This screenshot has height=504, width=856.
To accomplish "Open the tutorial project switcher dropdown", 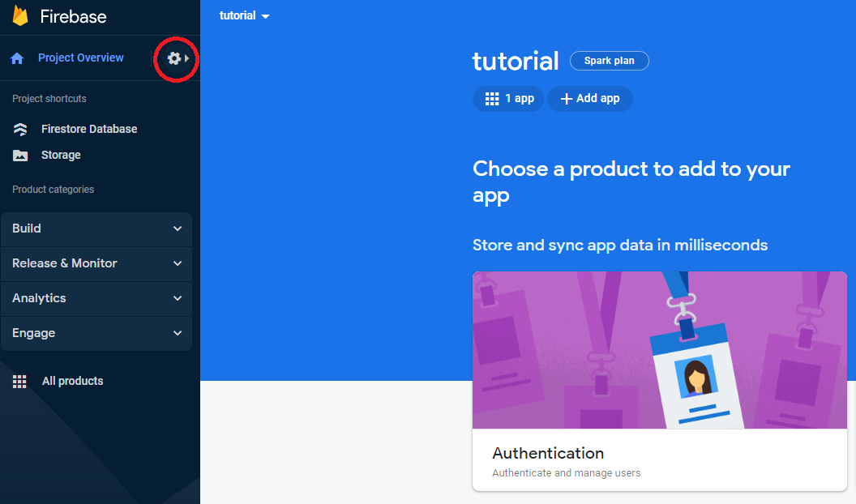I will pos(243,15).
